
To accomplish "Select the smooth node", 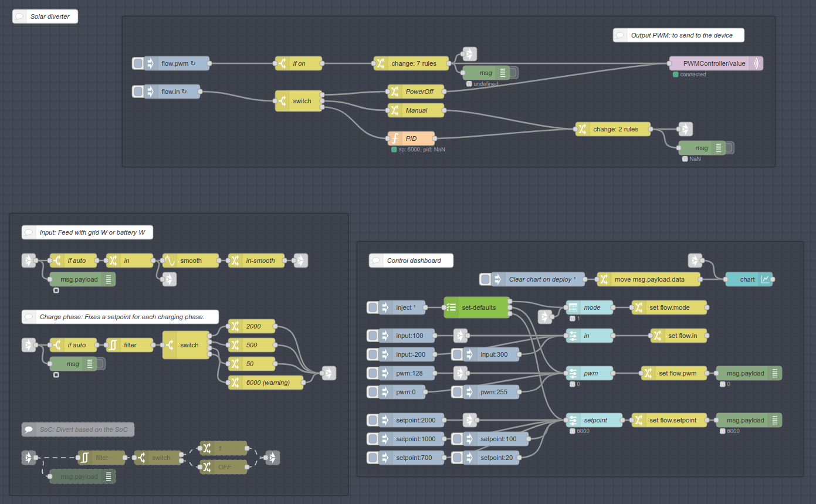I will (191, 261).
